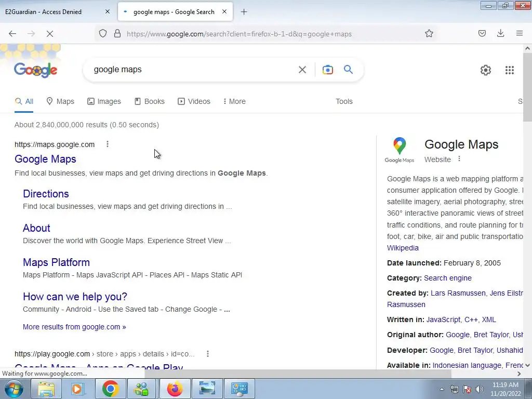This screenshot has width=532, height=399.
Task: Close the E2Guardian Access Denied tab
Action: [x=108, y=11]
